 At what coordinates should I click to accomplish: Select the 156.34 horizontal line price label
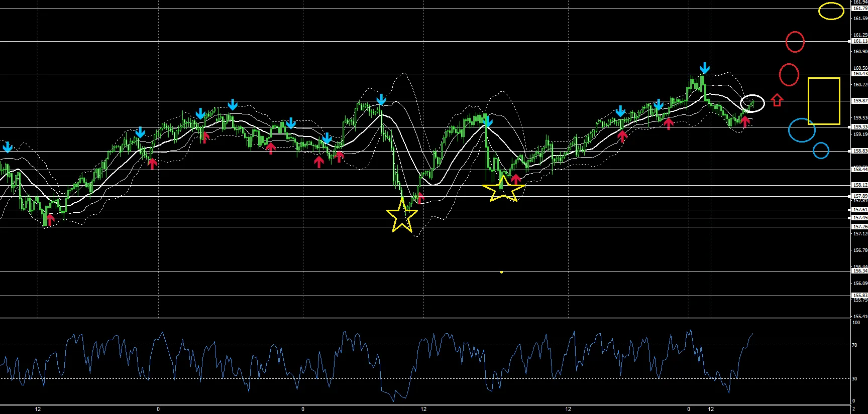click(x=859, y=271)
